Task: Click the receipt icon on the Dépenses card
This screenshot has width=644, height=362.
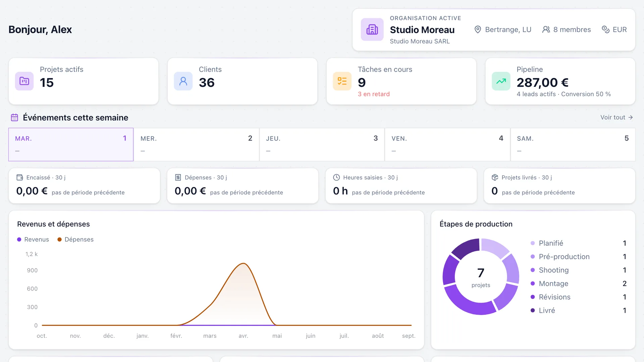Action: [178, 177]
